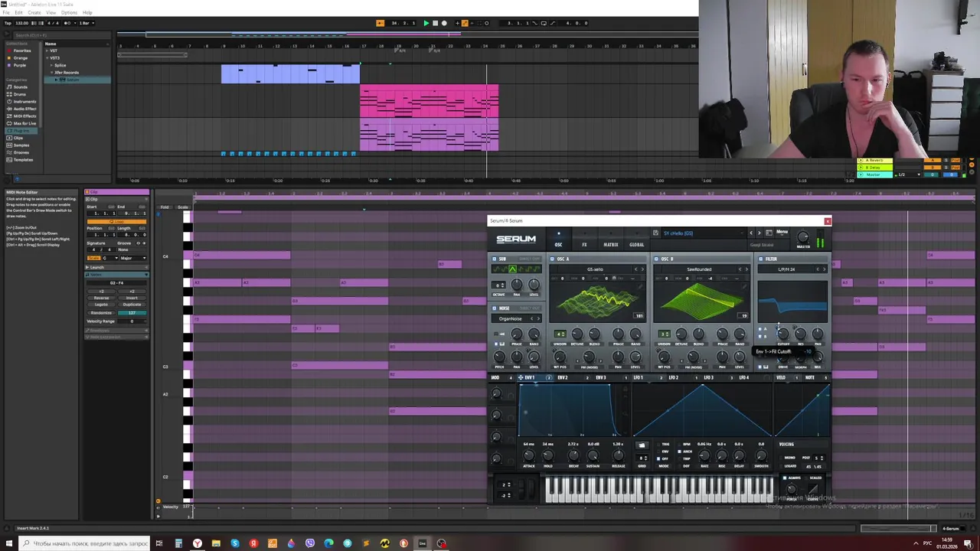Click the Serum MASTER volume knob
This screenshot has height=551, width=980.
[802, 238]
